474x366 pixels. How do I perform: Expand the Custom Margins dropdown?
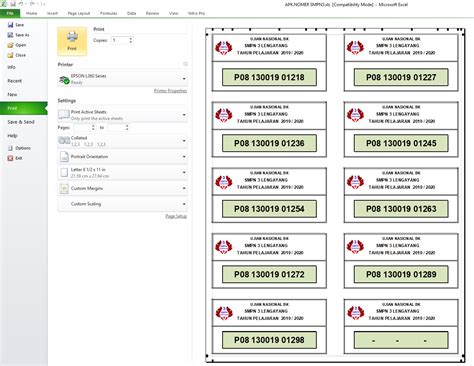point(122,188)
